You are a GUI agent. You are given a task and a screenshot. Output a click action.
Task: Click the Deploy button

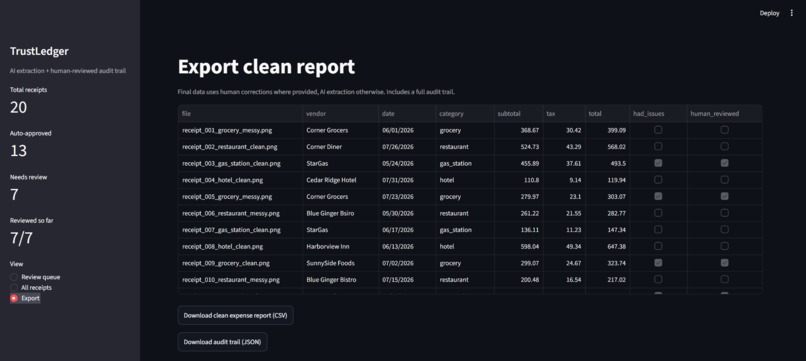(770, 13)
